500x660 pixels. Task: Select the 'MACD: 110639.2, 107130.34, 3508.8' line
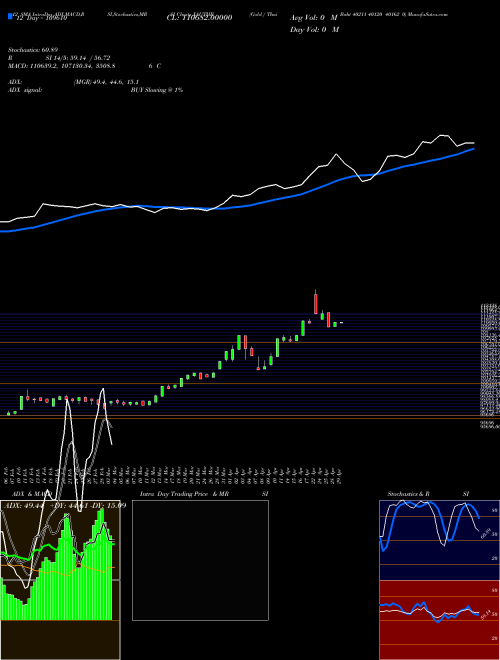[62, 66]
